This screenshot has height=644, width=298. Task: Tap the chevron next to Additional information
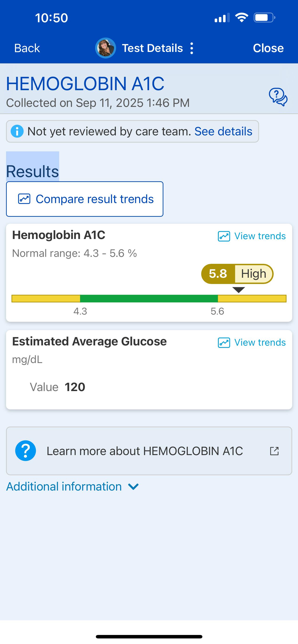click(x=133, y=487)
